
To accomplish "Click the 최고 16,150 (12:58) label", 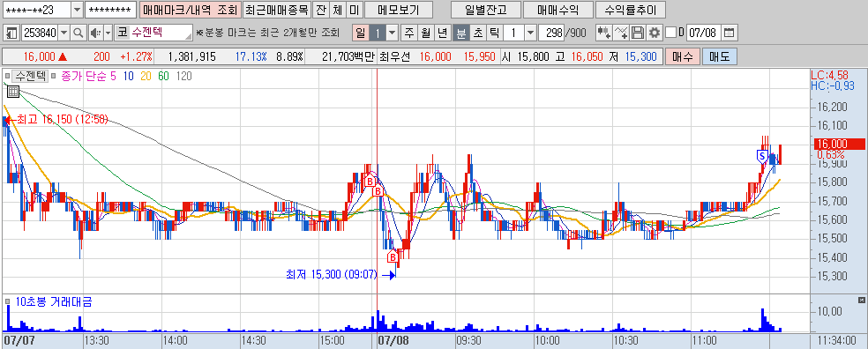I will [62, 119].
